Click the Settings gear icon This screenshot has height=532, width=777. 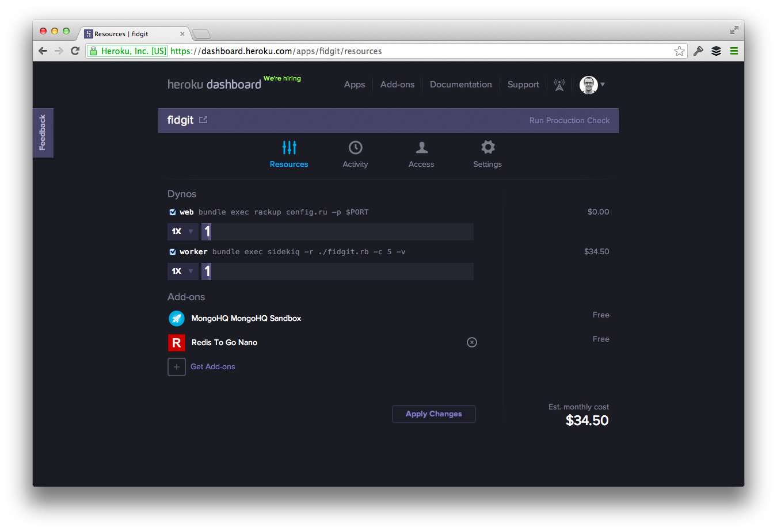(x=488, y=147)
